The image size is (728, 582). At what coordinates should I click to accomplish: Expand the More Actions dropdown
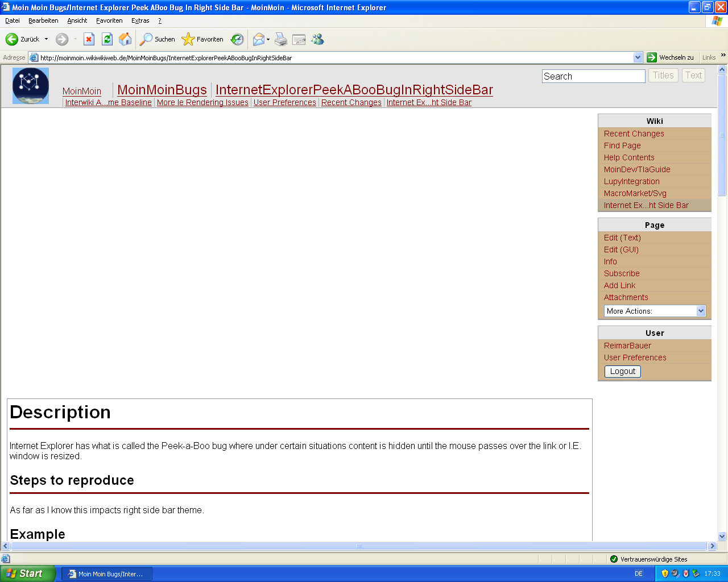coord(701,311)
